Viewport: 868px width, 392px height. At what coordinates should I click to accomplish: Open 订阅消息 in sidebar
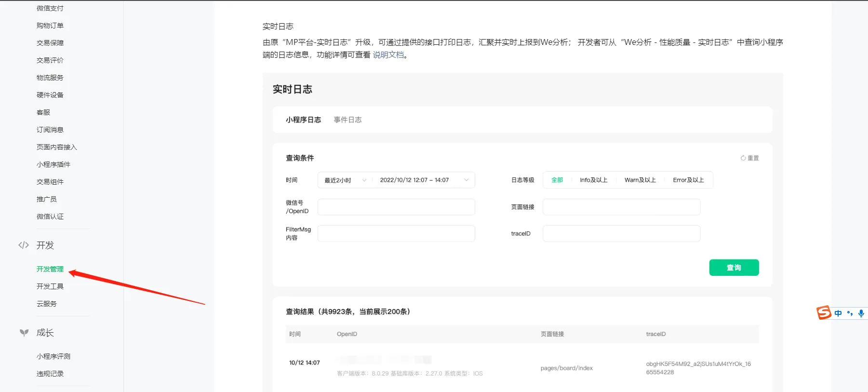pos(50,130)
